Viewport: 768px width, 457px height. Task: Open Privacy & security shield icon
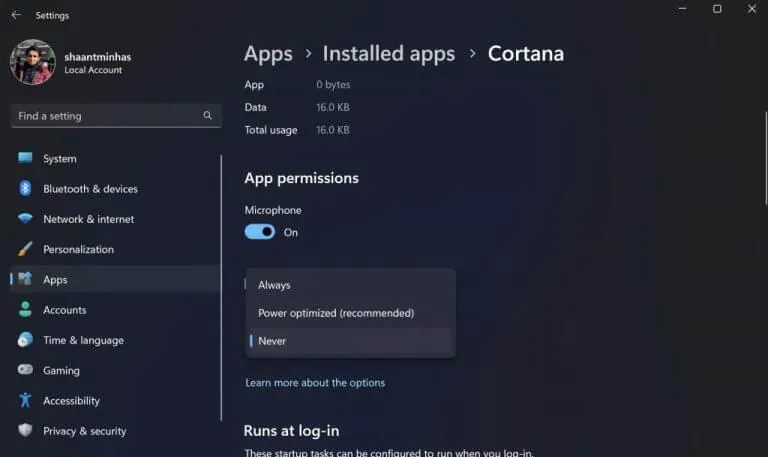click(x=25, y=430)
